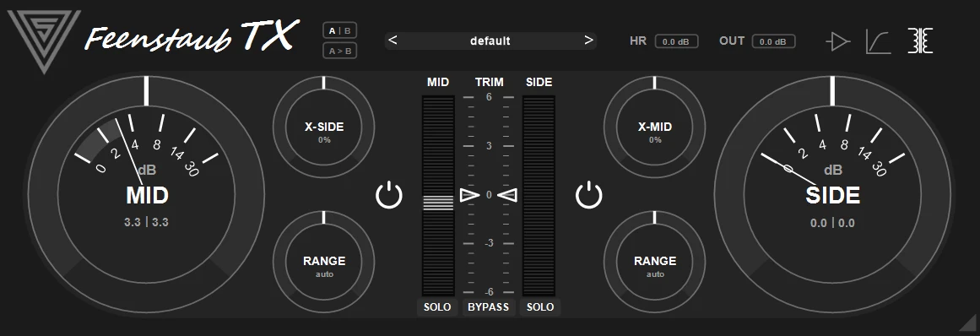
Task: Click the 6 mark on trim scale
Action: (489, 97)
